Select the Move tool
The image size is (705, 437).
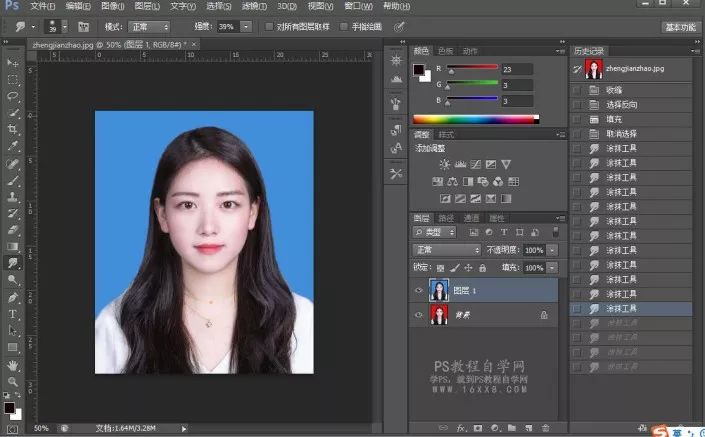[x=13, y=63]
